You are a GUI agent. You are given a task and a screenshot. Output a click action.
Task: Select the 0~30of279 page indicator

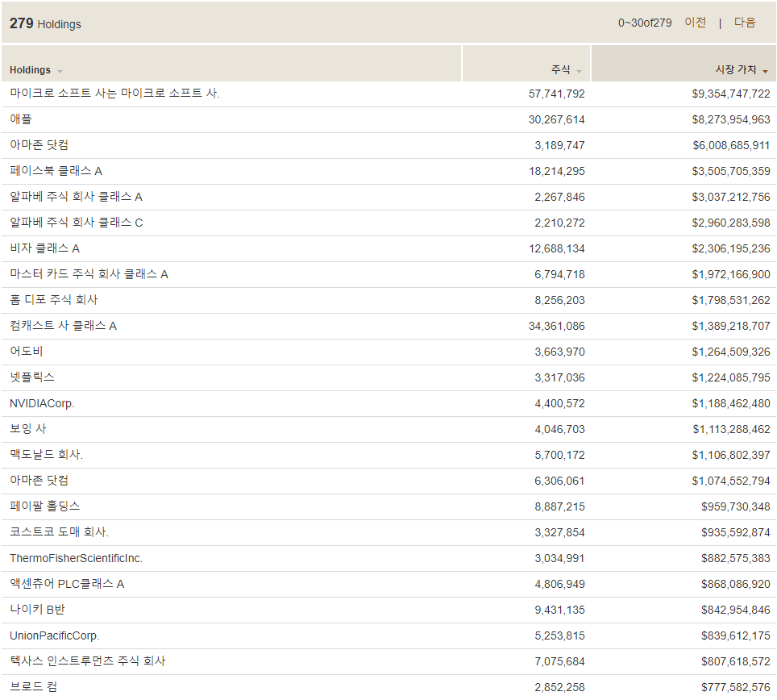point(645,23)
